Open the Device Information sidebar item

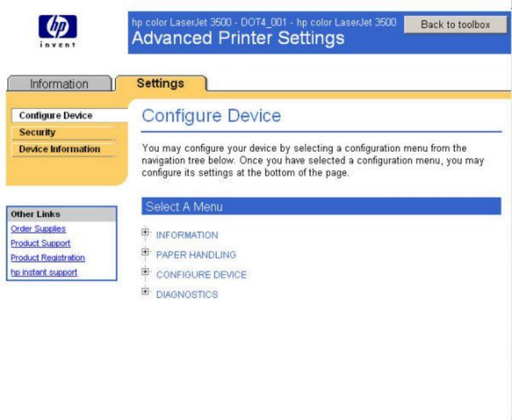click(x=63, y=149)
